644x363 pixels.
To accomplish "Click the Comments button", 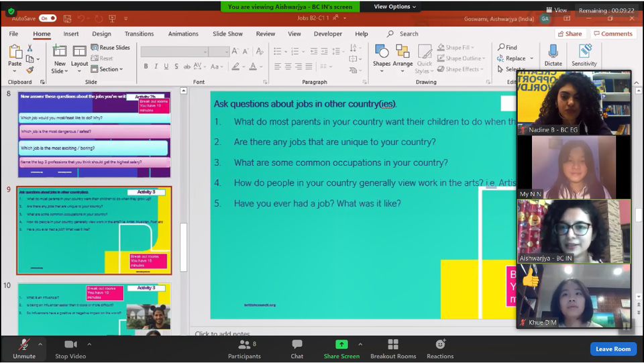I will coord(612,34).
